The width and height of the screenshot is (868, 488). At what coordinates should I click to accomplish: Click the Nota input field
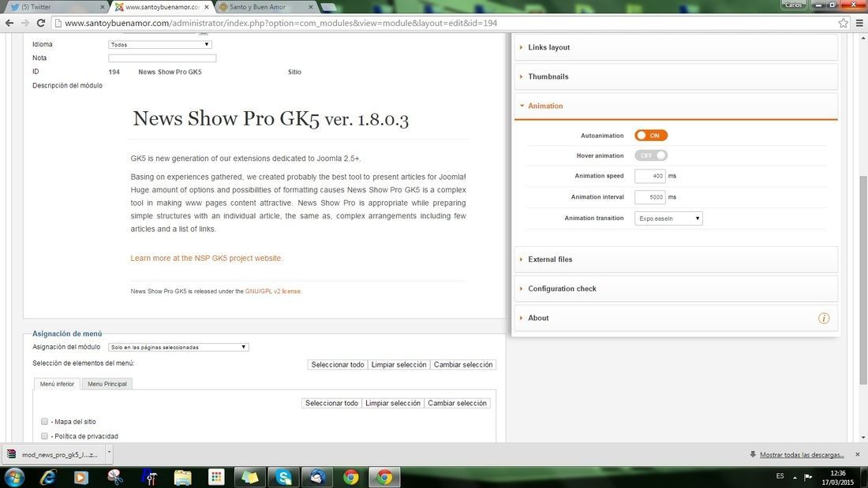(163, 58)
